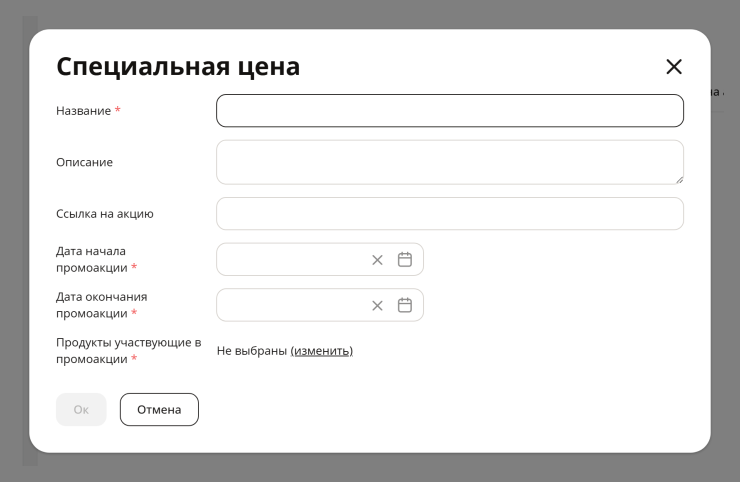The height and width of the screenshot is (482, 740).
Task: Click the Не выбраны text
Action: pyautogui.click(x=252, y=351)
